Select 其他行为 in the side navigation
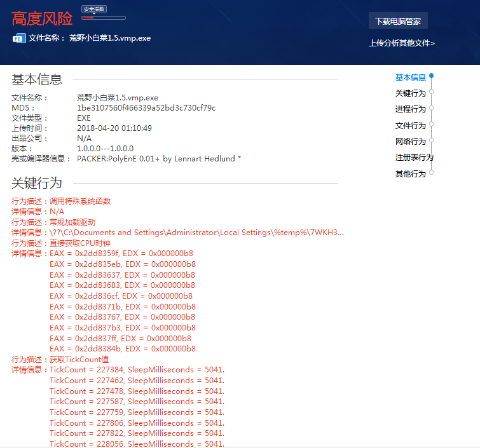Viewport: 480px width, 448px height. [410, 174]
